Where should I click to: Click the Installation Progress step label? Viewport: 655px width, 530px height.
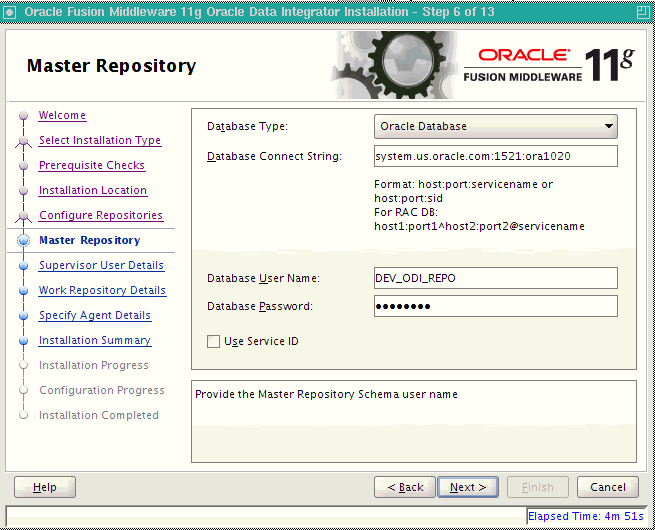94,365
